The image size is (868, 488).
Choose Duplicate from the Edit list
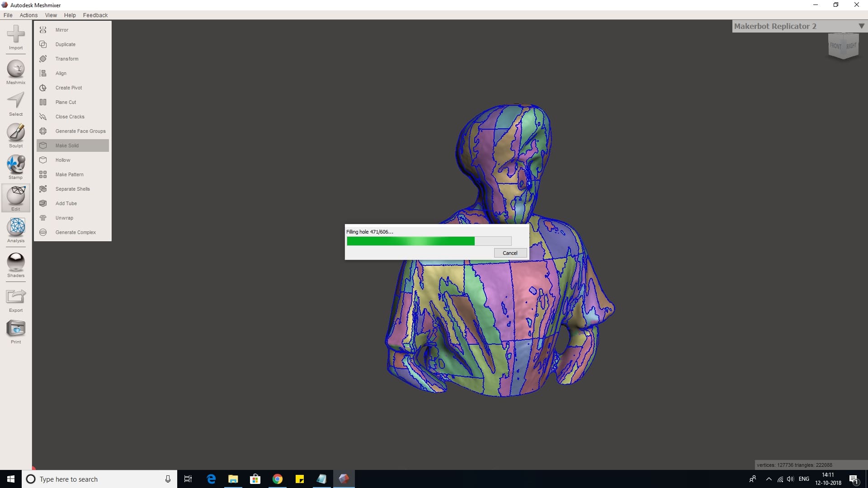pos(73,44)
